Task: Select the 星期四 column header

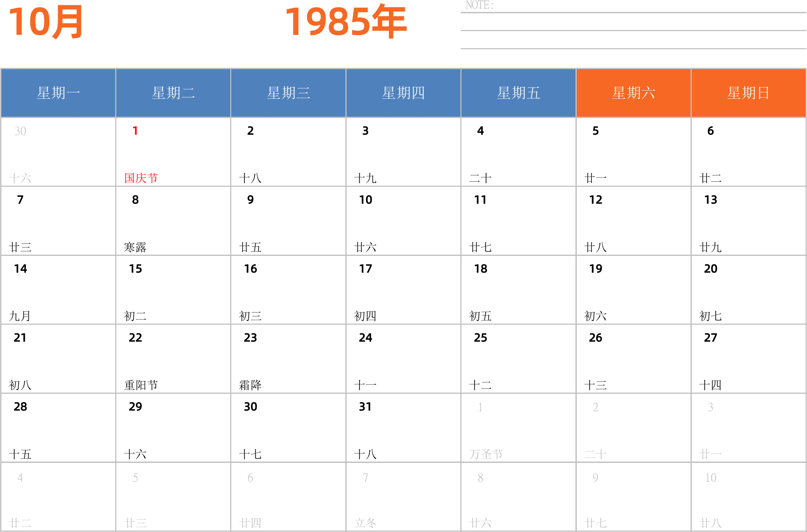Action: click(x=403, y=93)
